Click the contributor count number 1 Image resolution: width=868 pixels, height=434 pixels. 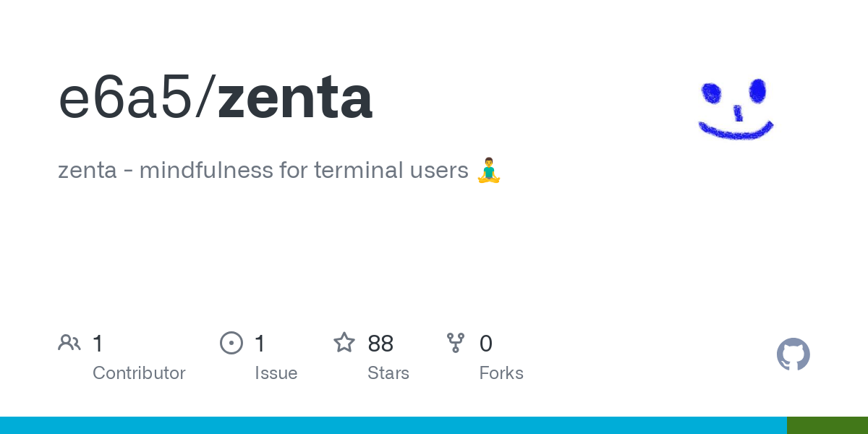[x=98, y=344]
